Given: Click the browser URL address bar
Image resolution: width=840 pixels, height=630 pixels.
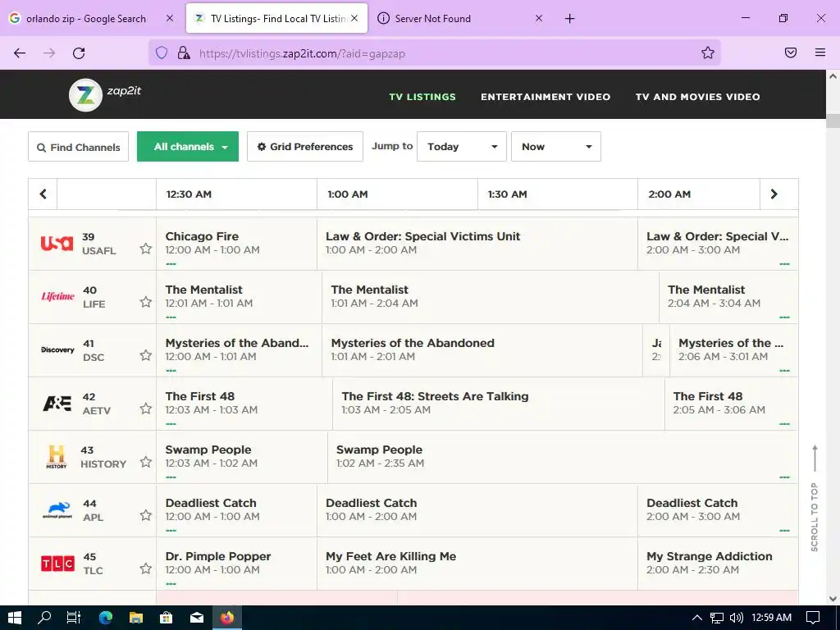Looking at the screenshot, I should coord(434,52).
